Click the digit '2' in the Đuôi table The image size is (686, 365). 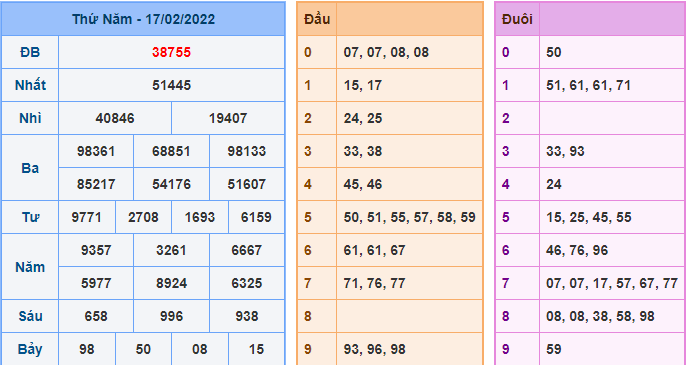506,118
